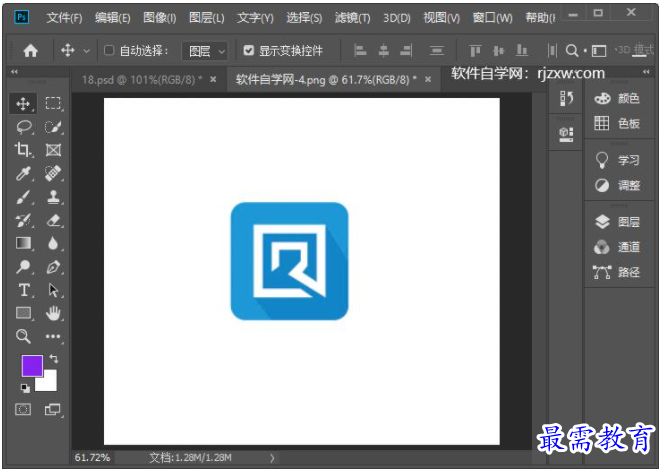Select the Rectangular Marquee tool

(x=53, y=103)
